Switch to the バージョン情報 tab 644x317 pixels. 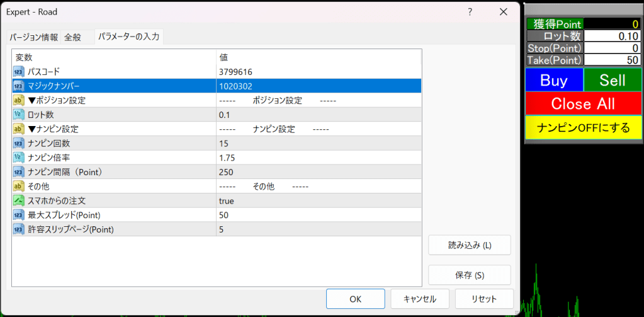point(35,37)
